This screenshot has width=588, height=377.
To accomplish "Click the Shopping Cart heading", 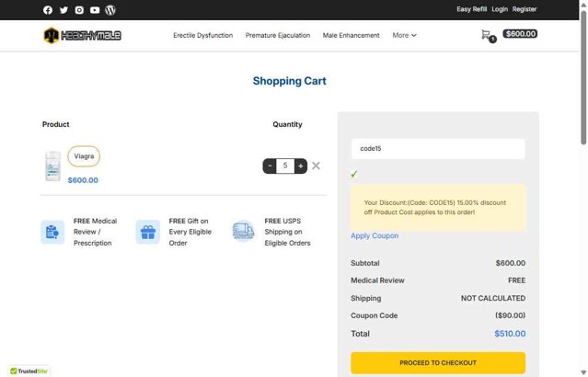I will point(290,81).
